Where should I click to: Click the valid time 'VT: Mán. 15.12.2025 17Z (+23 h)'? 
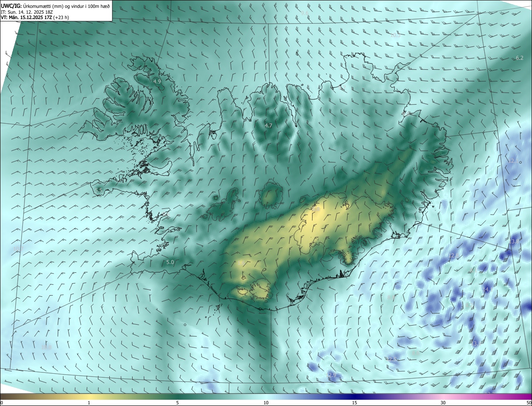click(x=35, y=17)
